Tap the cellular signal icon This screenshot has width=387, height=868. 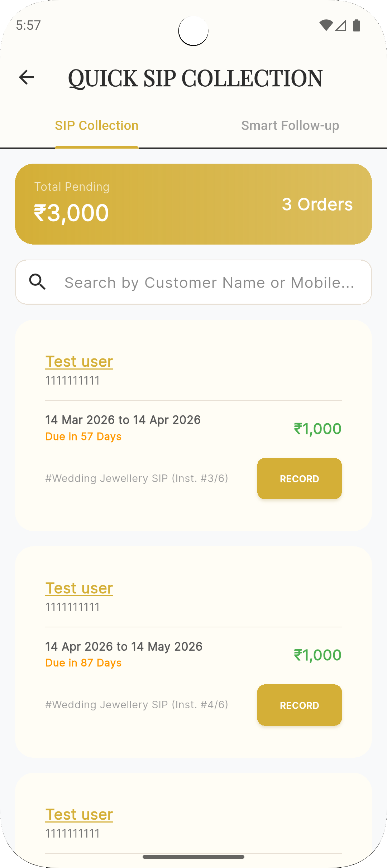[x=341, y=25]
